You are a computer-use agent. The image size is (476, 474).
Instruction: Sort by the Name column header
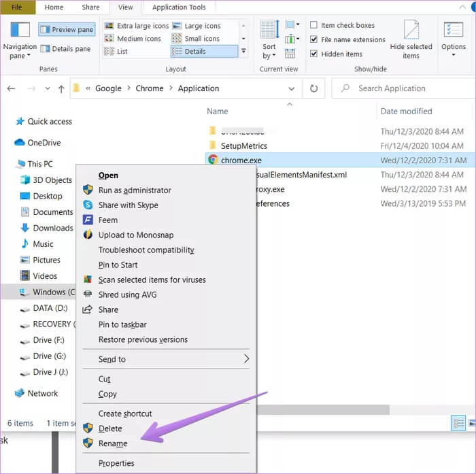(218, 111)
